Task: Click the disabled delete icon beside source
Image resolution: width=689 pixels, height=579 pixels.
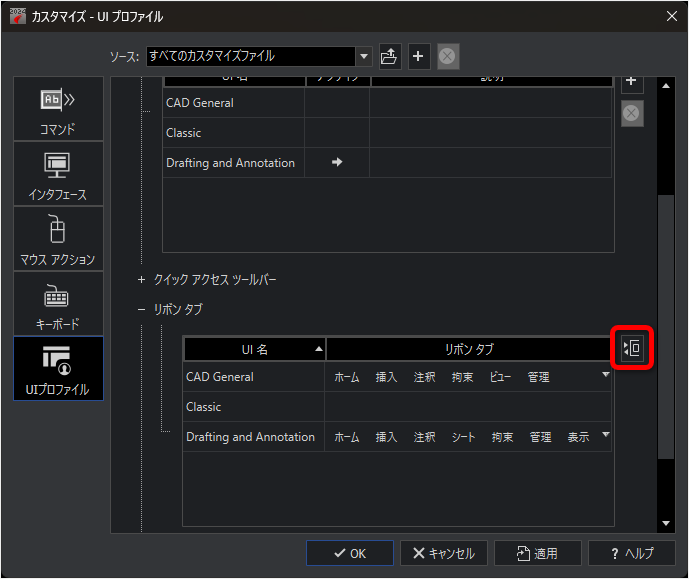Action: [448, 56]
